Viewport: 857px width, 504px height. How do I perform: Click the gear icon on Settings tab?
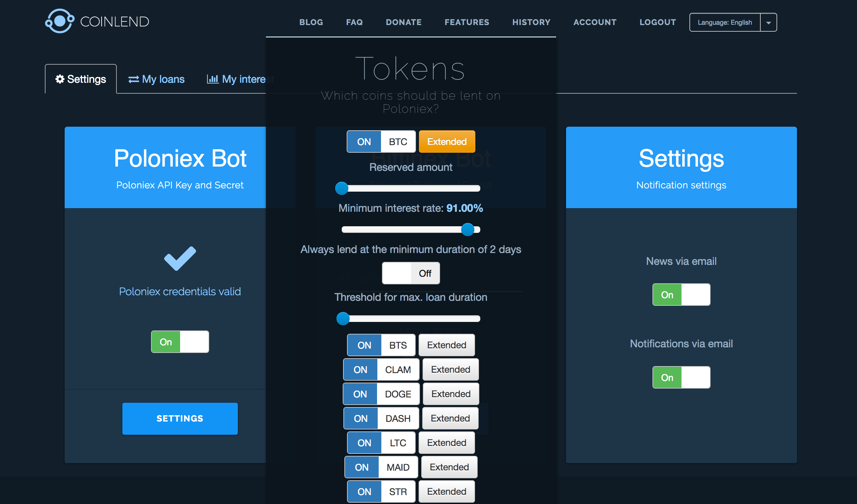point(60,79)
